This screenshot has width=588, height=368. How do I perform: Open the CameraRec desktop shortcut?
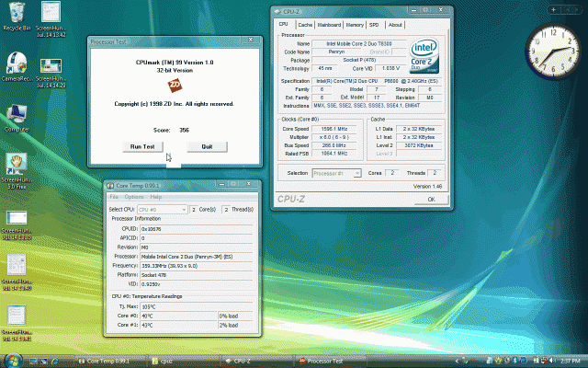pos(17,66)
